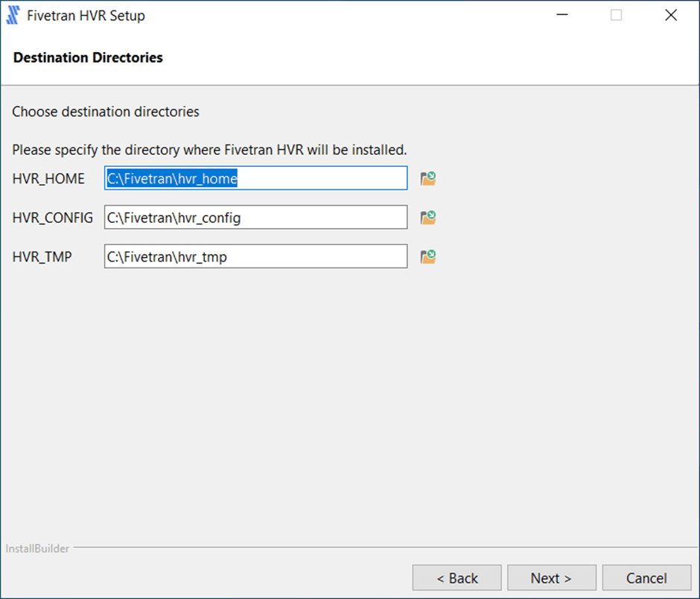The height and width of the screenshot is (599, 700).
Task: Click the HVR_TMP label
Action: point(42,258)
